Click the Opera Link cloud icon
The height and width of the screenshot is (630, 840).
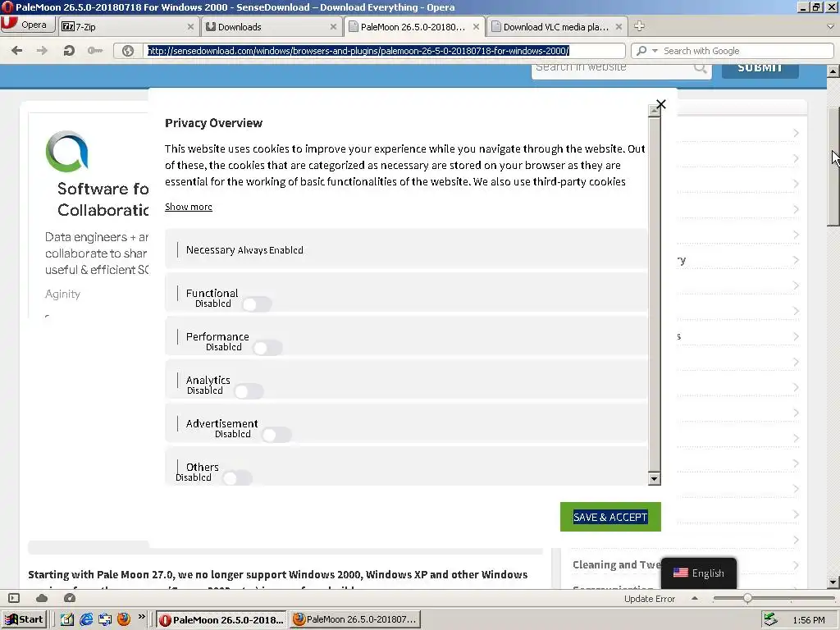(x=42, y=598)
